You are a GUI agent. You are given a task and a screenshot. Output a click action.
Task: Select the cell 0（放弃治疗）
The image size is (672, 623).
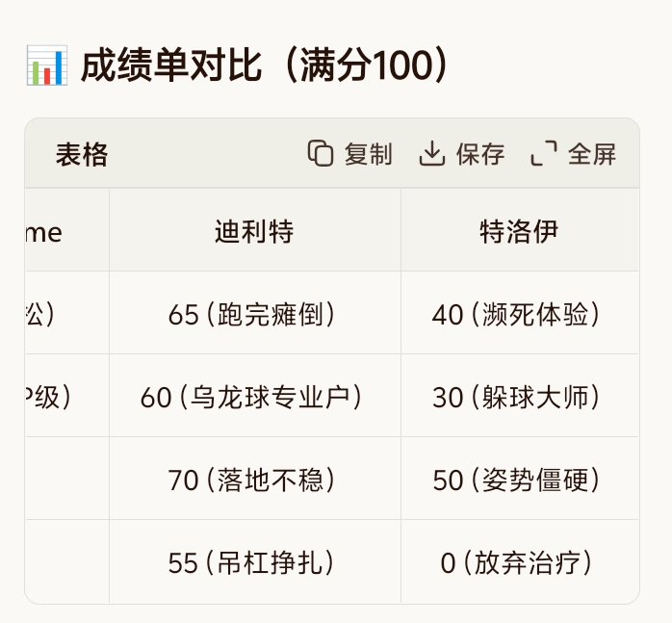519,562
